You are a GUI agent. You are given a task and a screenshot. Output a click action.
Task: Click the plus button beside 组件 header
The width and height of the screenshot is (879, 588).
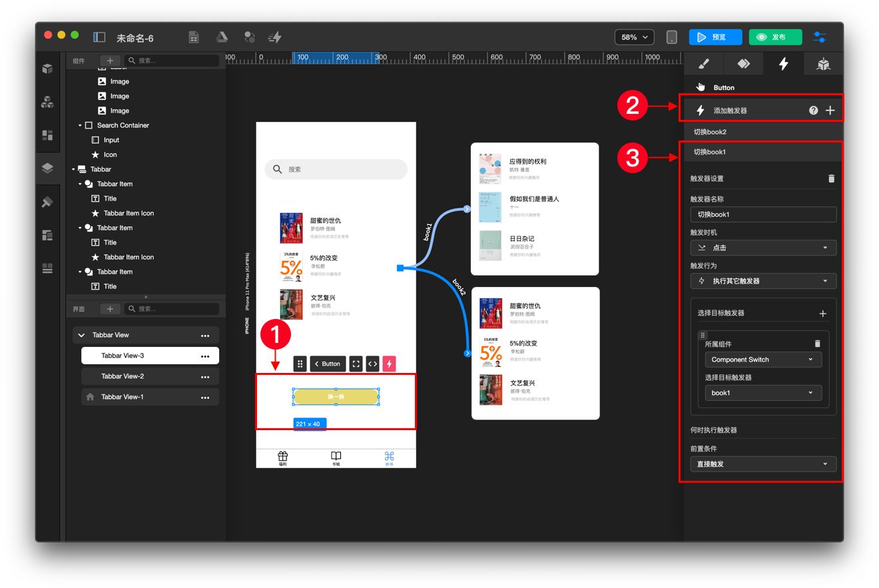click(110, 61)
